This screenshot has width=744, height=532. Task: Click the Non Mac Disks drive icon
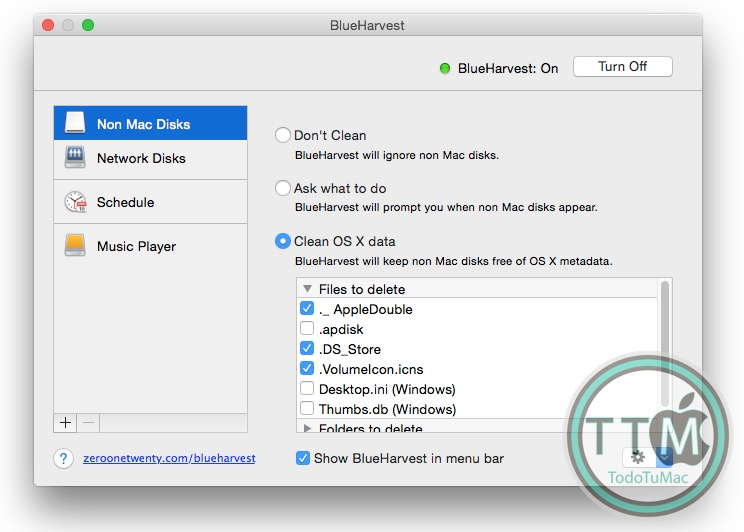pos(75,122)
